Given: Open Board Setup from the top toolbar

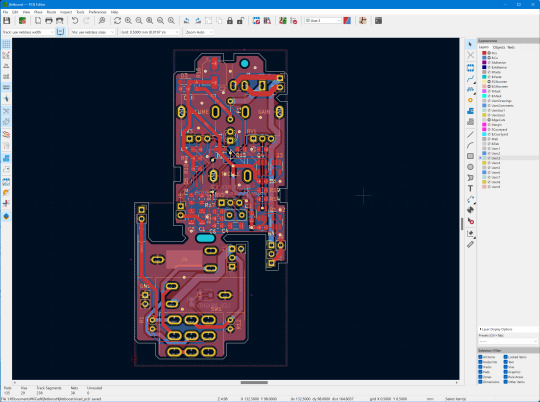Looking at the screenshot, I should coord(22,21).
